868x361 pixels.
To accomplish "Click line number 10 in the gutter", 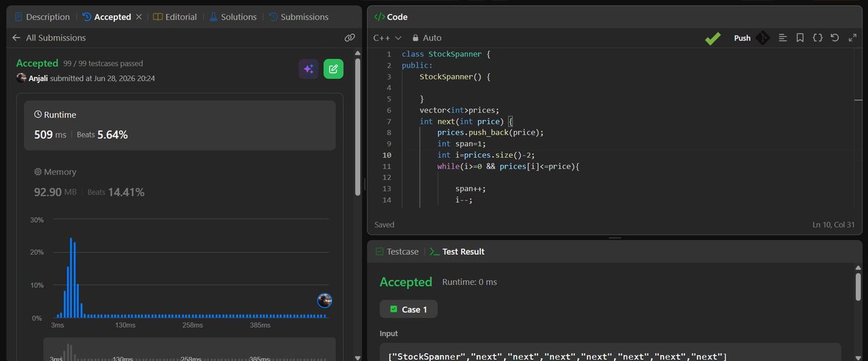I will (386, 155).
